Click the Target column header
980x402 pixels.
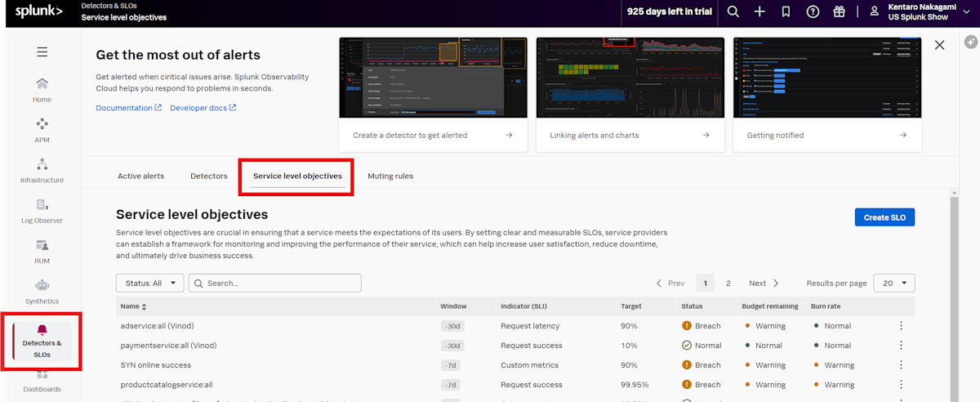630,306
